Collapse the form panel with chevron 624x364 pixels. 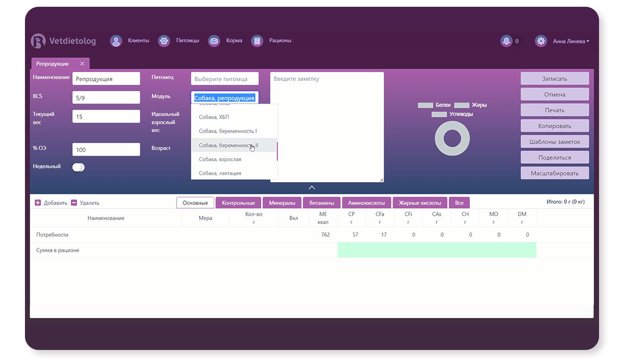tap(311, 188)
